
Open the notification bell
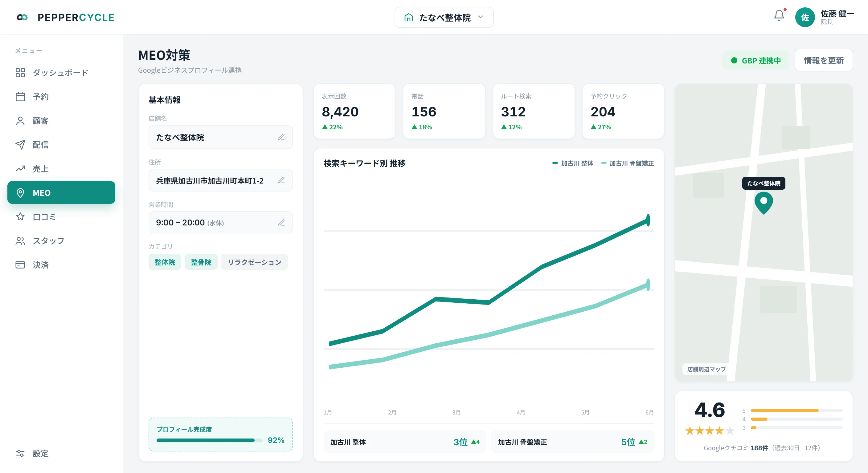click(779, 15)
